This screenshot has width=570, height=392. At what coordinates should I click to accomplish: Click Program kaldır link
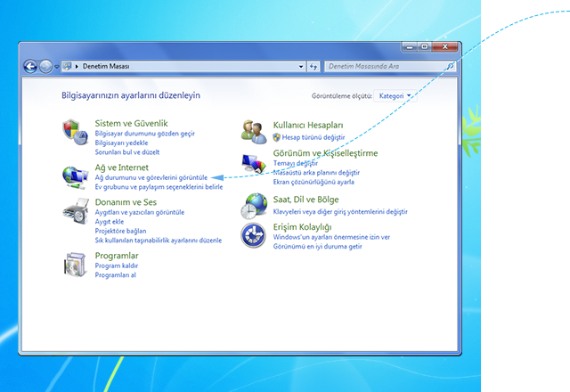(x=117, y=265)
